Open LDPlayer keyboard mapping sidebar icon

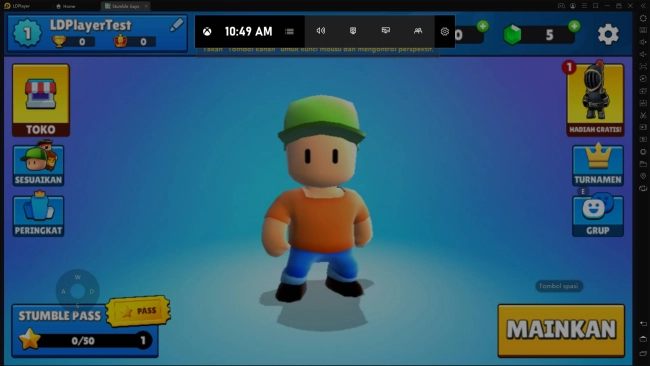pyautogui.click(x=643, y=30)
